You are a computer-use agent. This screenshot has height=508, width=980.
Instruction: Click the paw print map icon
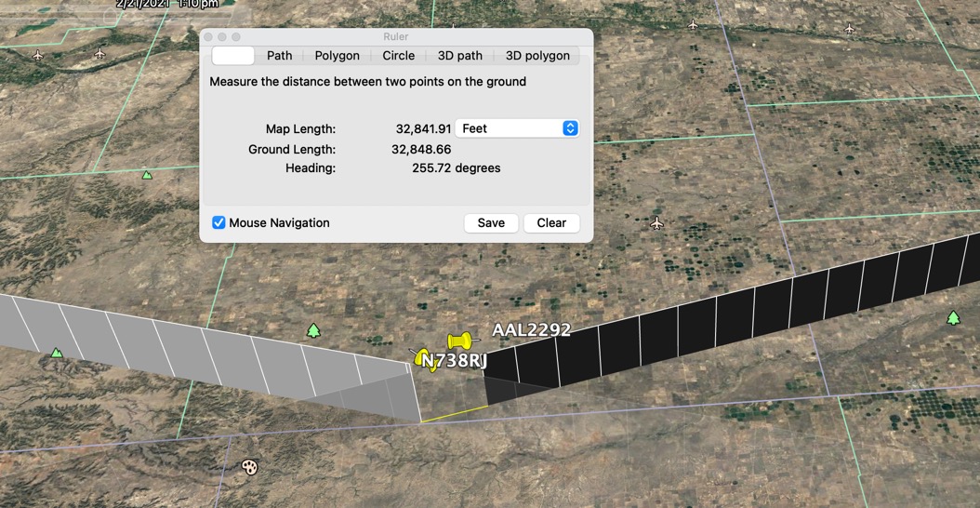click(x=249, y=467)
